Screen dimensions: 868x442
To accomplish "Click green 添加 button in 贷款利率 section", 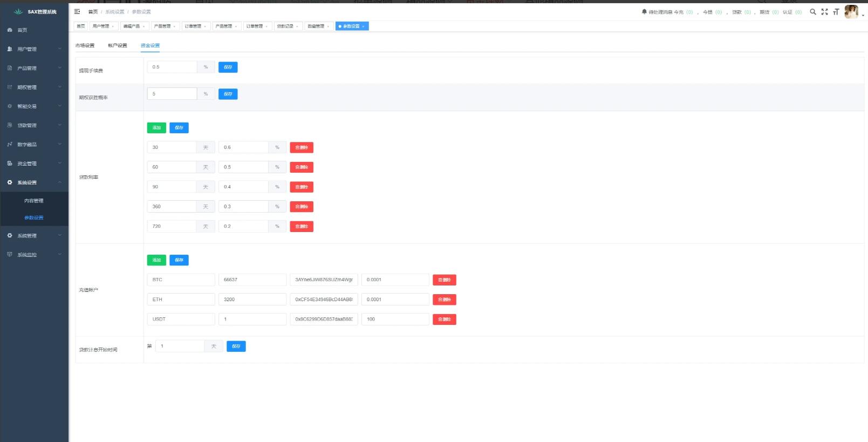I will [156, 128].
